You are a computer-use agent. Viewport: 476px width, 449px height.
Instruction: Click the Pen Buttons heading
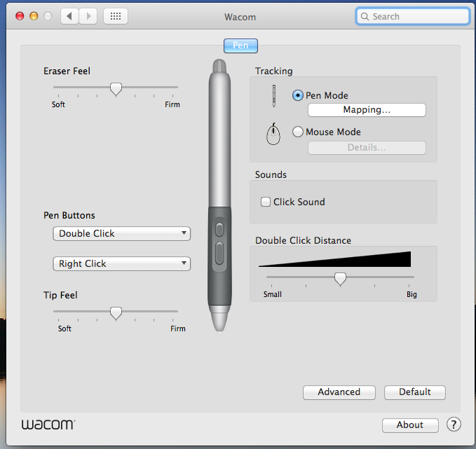click(69, 216)
